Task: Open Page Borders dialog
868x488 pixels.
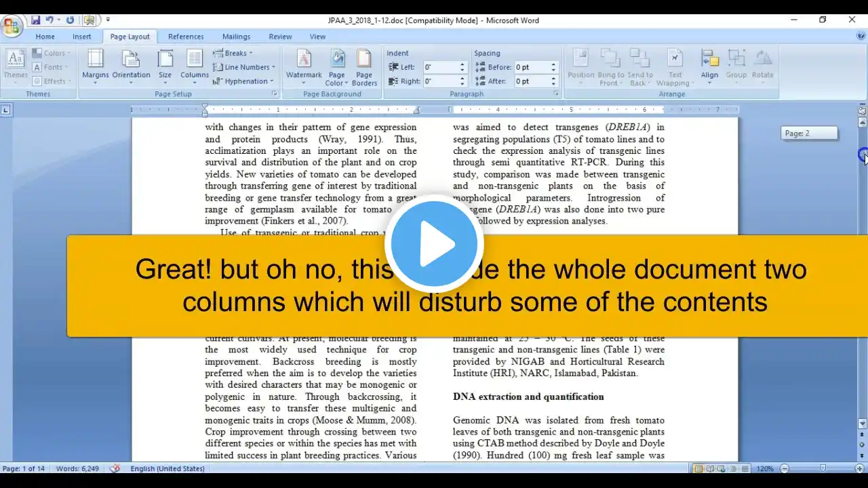Action: tap(364, 67)
